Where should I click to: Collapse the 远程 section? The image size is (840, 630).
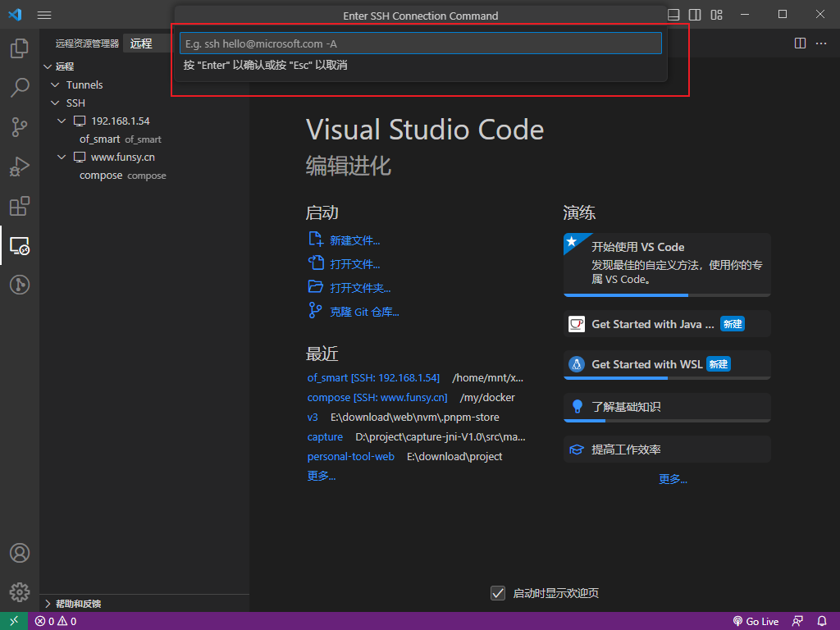point(48,66)
